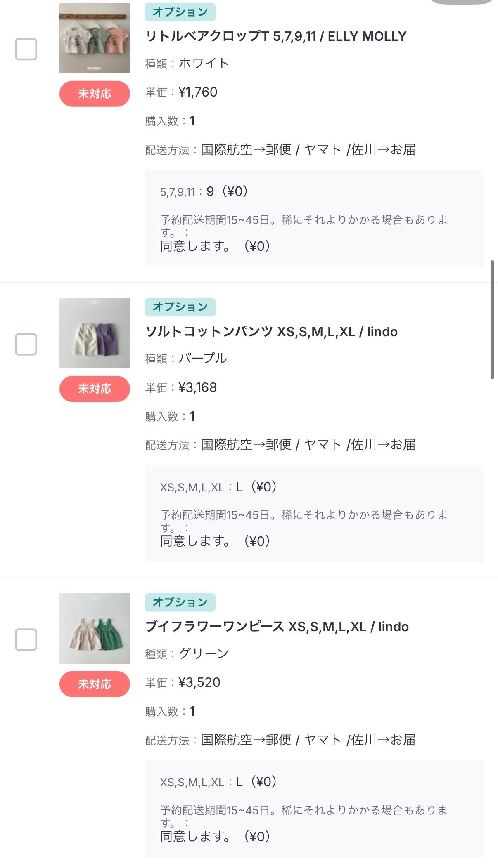Screen dimensions: 498x868
Task: Click the size option 9（¥0） detail
Action: pos(227,191)
